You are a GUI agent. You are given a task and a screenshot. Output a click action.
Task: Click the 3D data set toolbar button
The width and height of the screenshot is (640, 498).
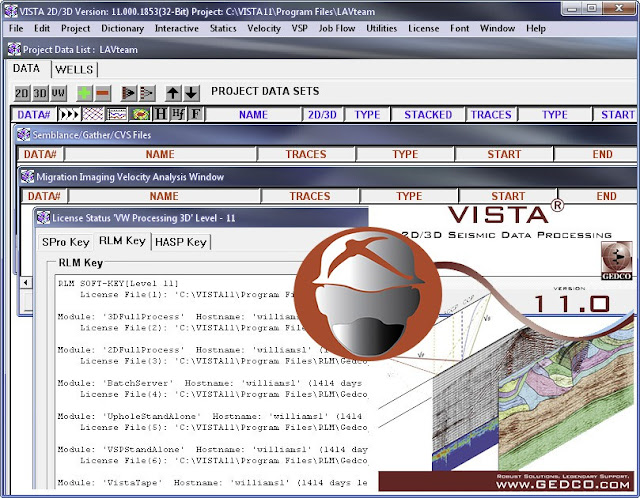point(40,93)
